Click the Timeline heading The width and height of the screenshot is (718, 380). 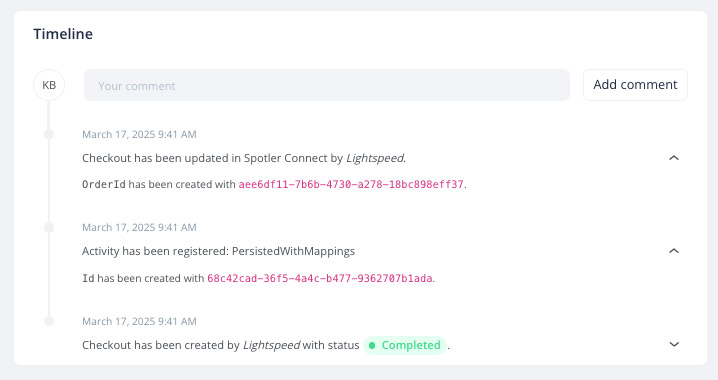click(63, 34)
